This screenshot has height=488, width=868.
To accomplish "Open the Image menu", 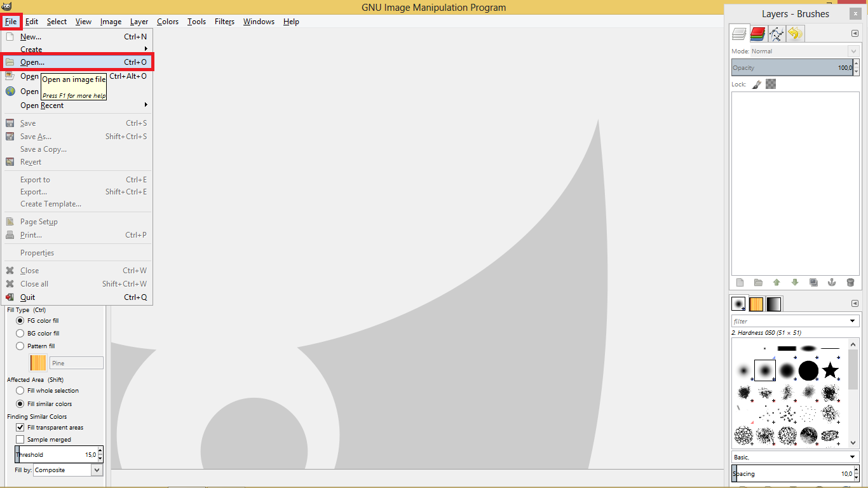I will tap(111, 22).
